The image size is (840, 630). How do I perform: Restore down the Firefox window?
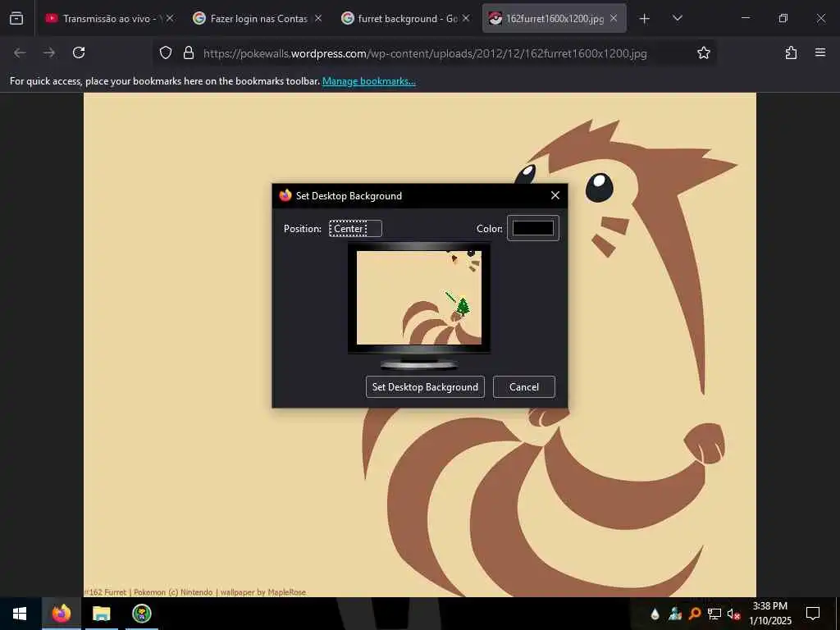(x=783, y=18)
